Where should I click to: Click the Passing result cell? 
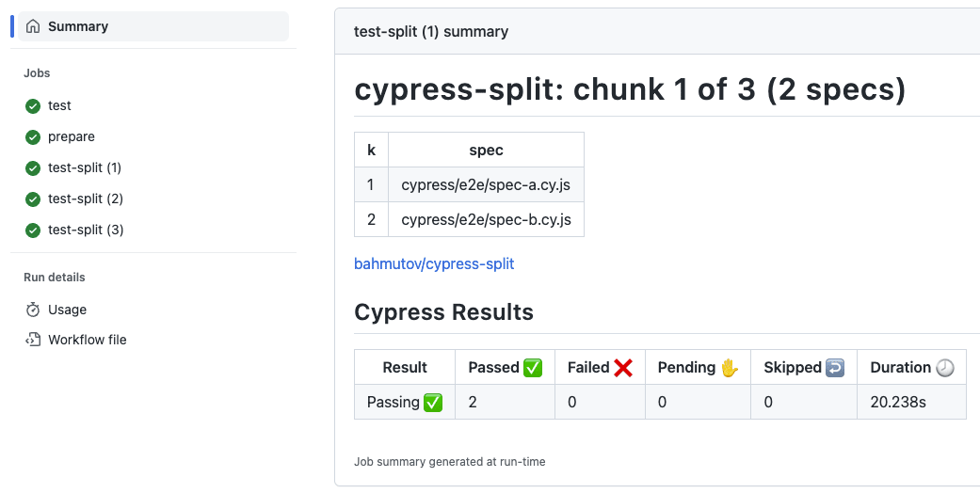click(x=405, y=402)
